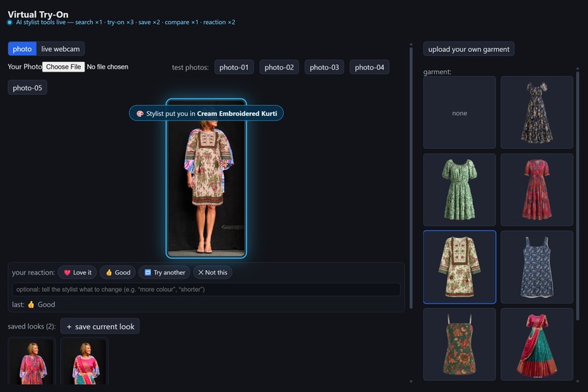Select the blue sleeveless floral dress
The width and height of the screenshot is (588, 392).
tap(537, 266)
